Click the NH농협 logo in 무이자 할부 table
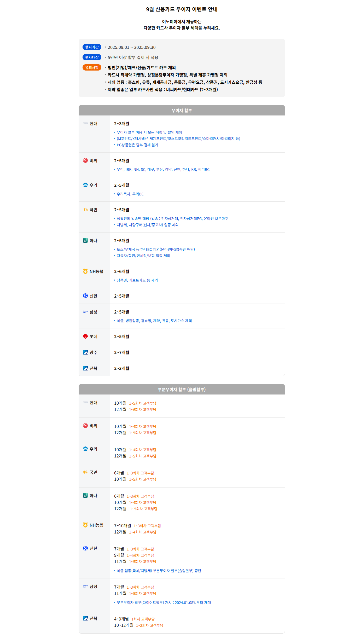Viewport: 361px width, 644px height. click(x=85, y=271)
